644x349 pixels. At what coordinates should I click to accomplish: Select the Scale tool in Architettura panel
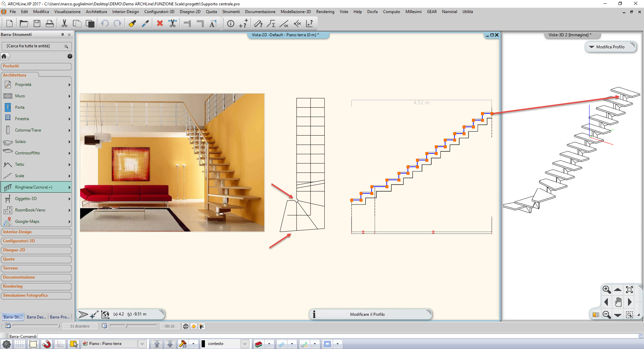coord(20,176)
